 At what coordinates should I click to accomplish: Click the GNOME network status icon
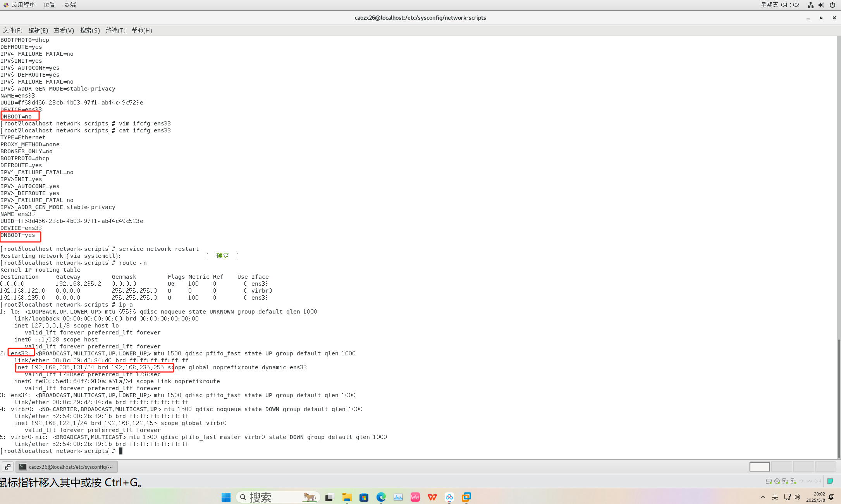810,5
